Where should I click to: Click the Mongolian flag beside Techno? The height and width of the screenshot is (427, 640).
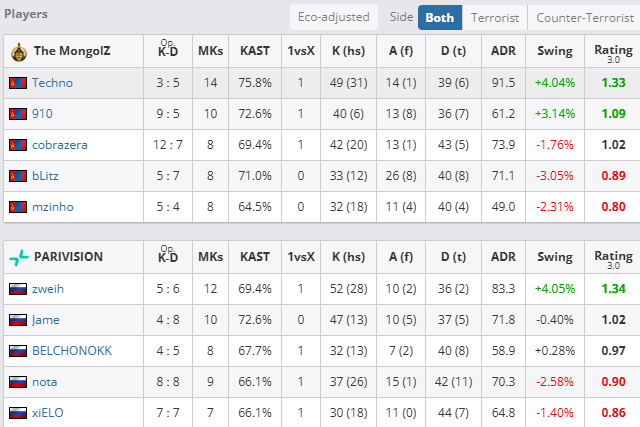17,83
